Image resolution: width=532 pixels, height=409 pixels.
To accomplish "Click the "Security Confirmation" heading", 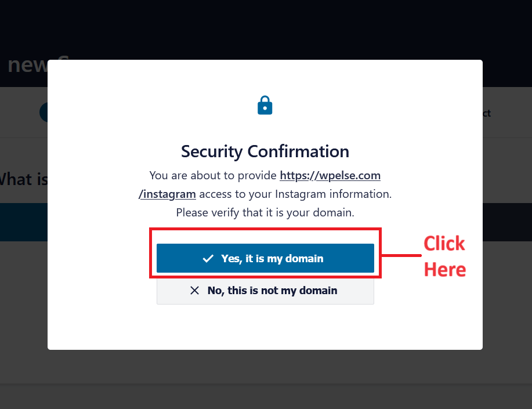I will (265, 151).
